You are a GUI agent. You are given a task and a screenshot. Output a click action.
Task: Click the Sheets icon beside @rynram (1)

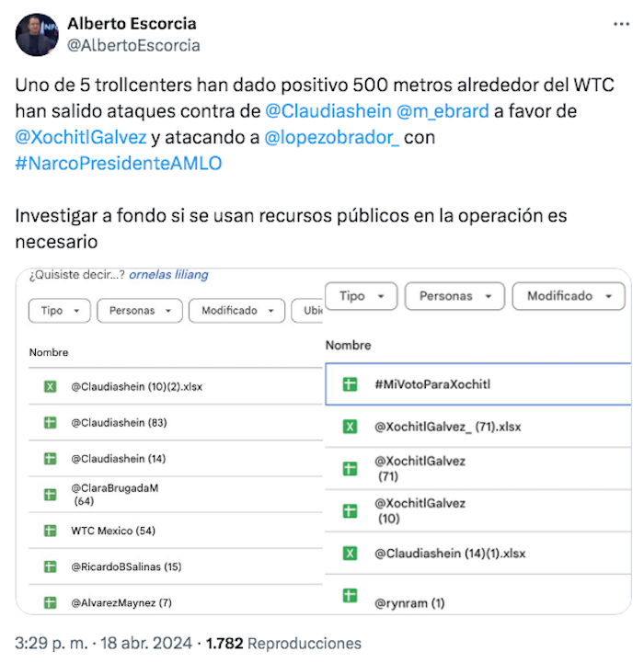(350, 595)
